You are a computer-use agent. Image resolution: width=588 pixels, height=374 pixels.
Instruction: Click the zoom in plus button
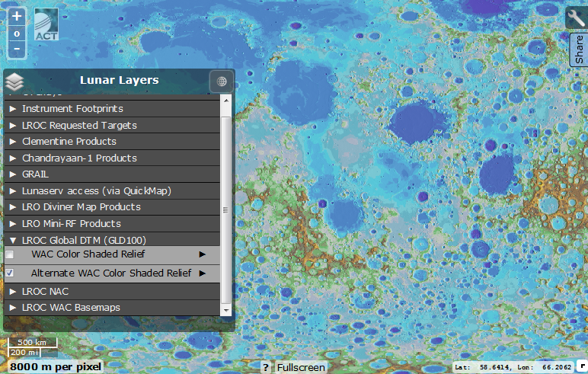click(18, 17)
